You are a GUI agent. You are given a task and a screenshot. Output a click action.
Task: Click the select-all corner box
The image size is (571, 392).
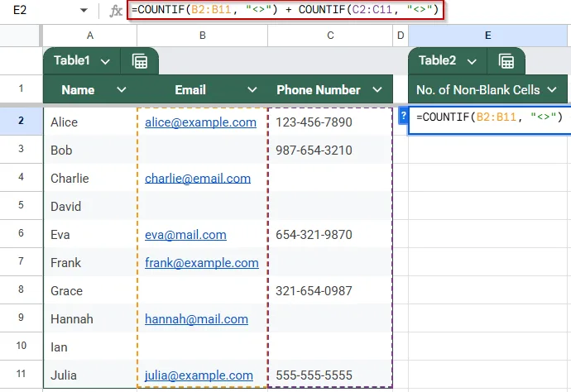[20, 36]
